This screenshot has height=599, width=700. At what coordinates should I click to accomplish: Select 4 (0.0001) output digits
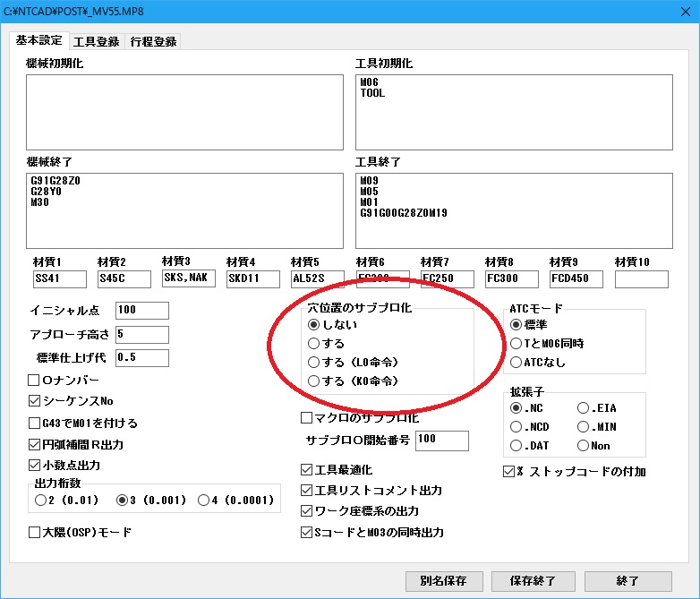pos(203,500)
